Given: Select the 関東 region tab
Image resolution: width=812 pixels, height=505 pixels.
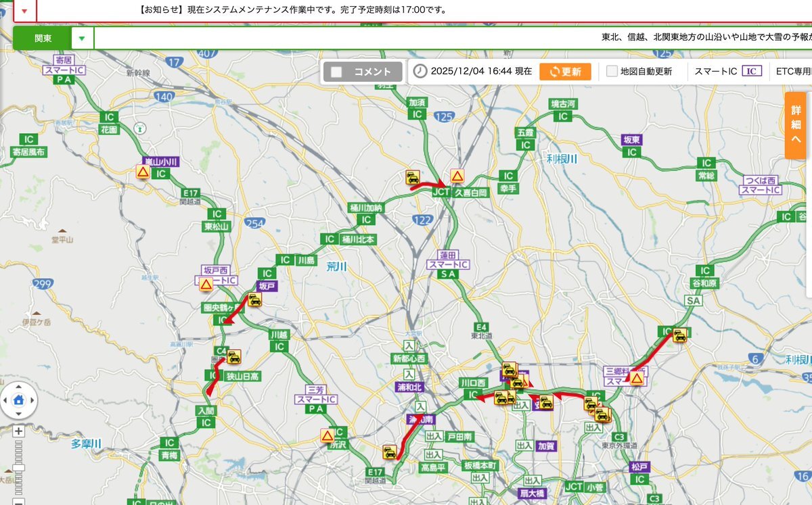Looking at the screenshot, I should pyautogui.click(x=43, y=38).
